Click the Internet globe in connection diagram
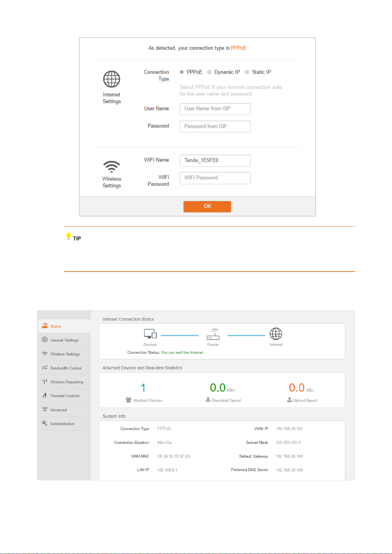This screenshot has height=554, width=392. click(x=276, y=334)
